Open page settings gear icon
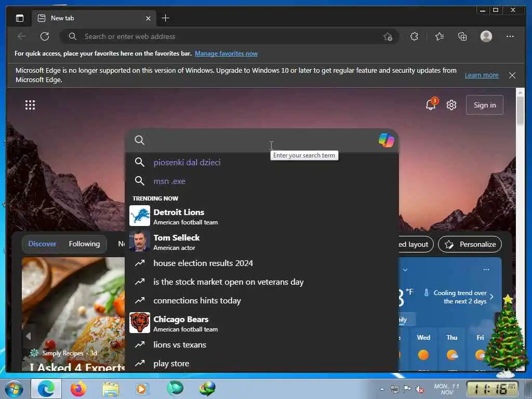Image resolution: width=532 pixels, height=399 pixels. pos(451,105)
